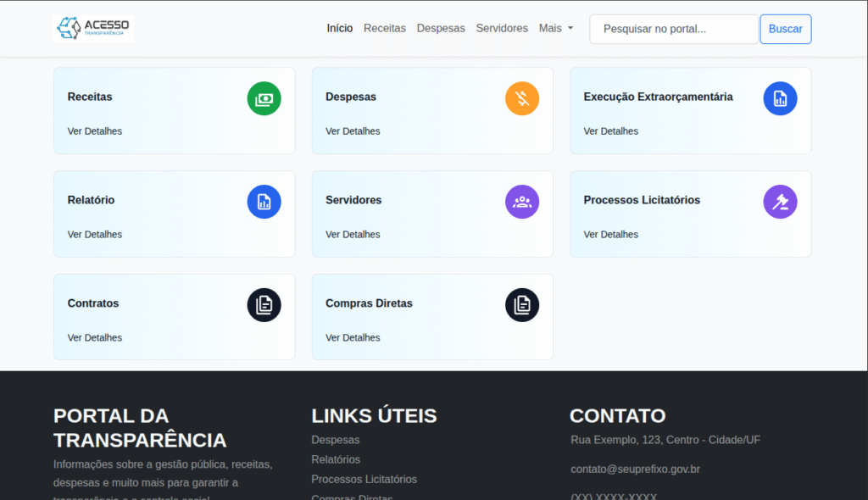This screenshot has height=500, width=868.
Task: Click the Acesso Transparência logo
Action: 93,28
